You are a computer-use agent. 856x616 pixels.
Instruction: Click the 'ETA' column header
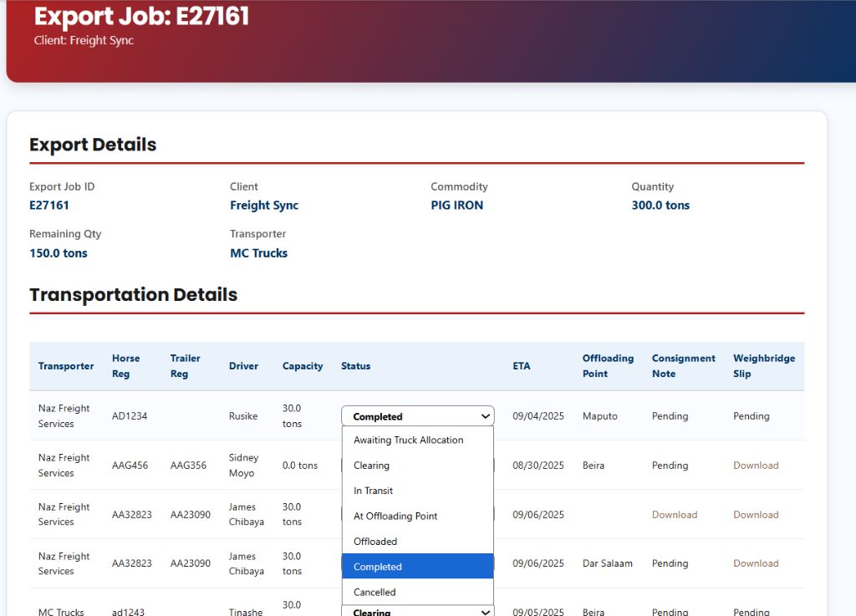521,365
